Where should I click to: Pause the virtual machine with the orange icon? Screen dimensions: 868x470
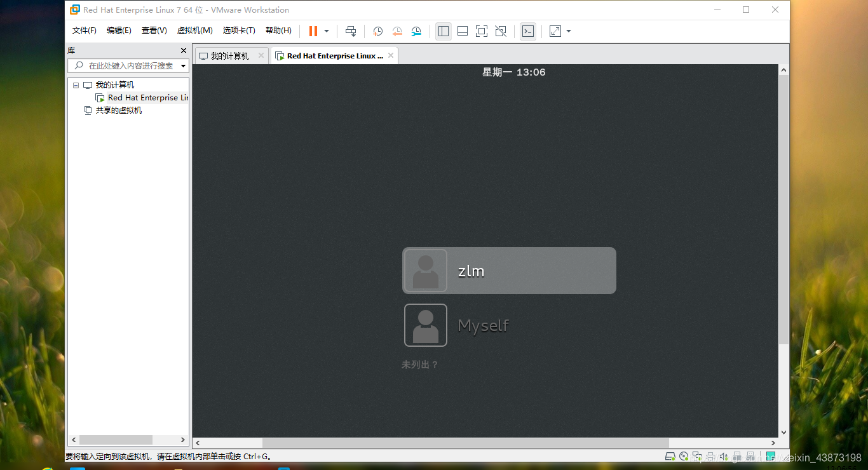[x=313, y=31]
